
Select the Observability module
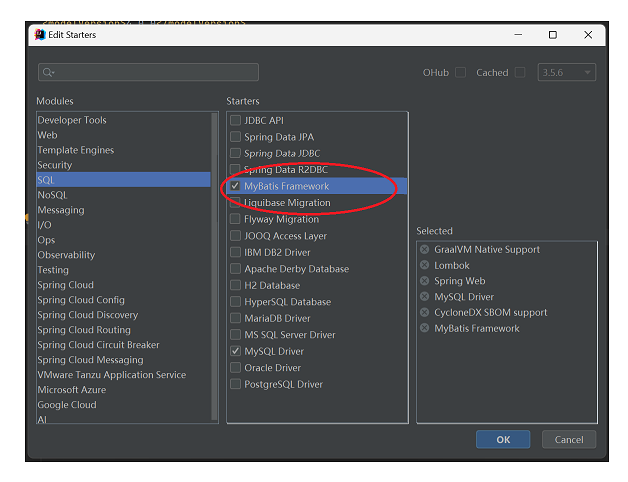click(123, 255)
